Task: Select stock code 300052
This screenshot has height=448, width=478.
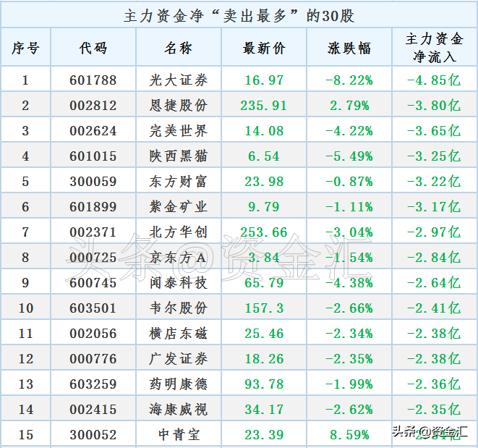Action: (93, 435)
